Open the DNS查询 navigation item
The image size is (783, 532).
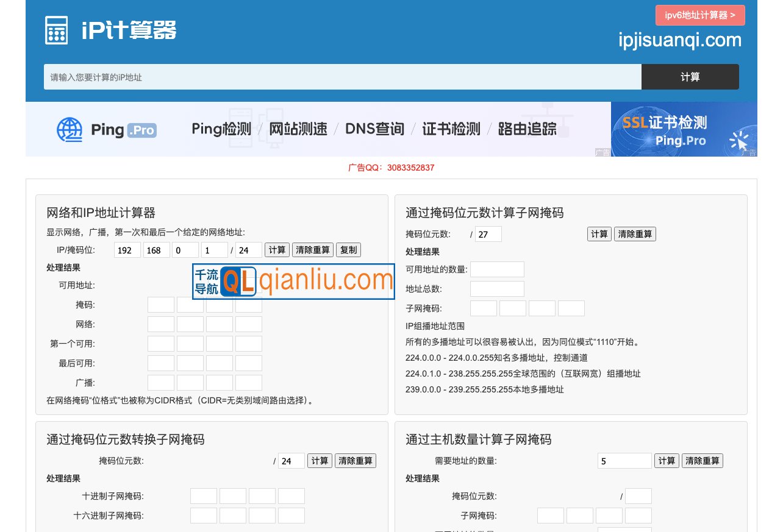(374, 129)
